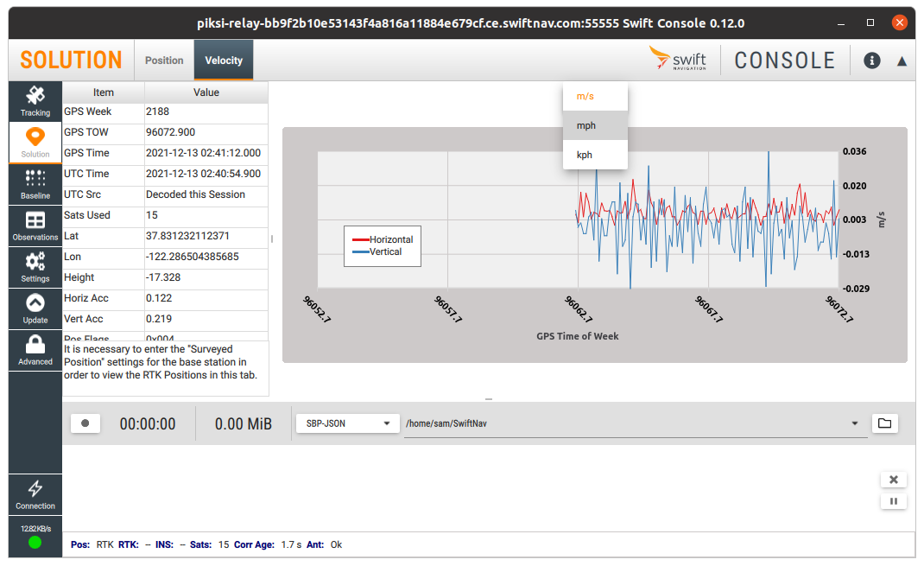Start logging with the record button
The height and width of the screenshot is (566, 924).
click(85, 423)
